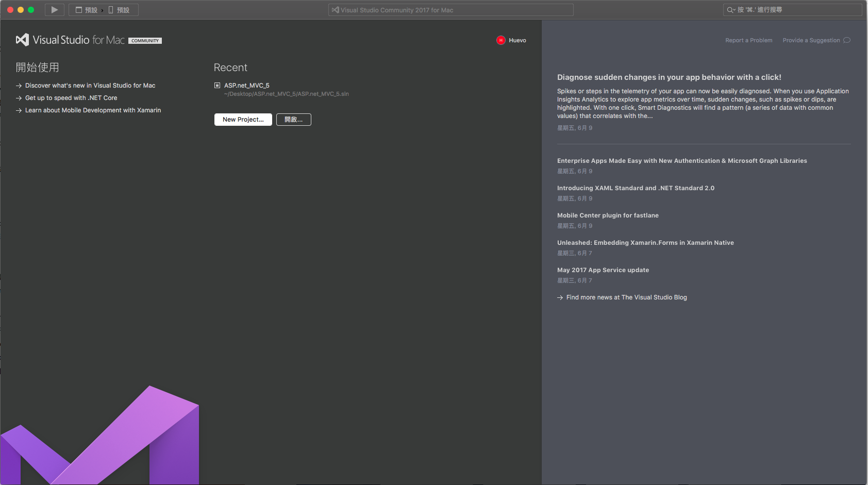Click Report a Problem link

(749, 40)
